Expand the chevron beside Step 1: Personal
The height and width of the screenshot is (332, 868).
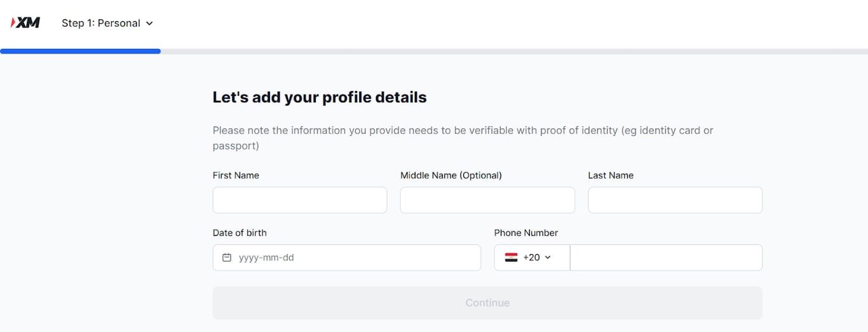point(150,23)
